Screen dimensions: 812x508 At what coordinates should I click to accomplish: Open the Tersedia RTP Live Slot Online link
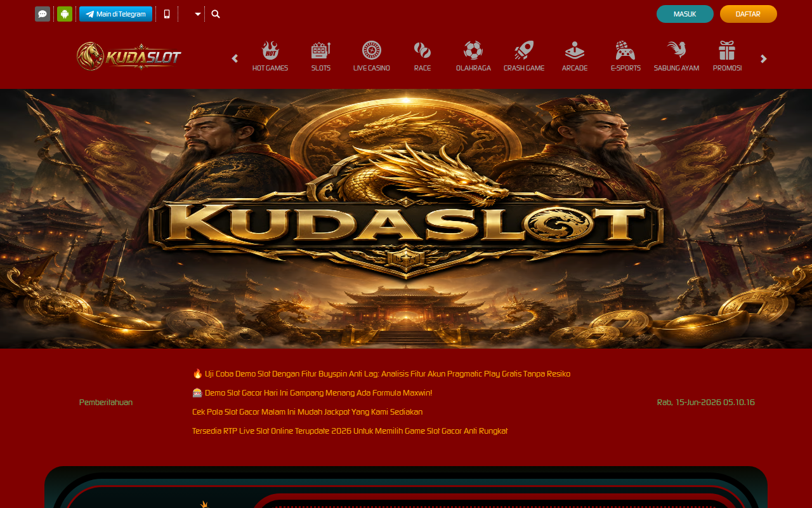point(350,431)
